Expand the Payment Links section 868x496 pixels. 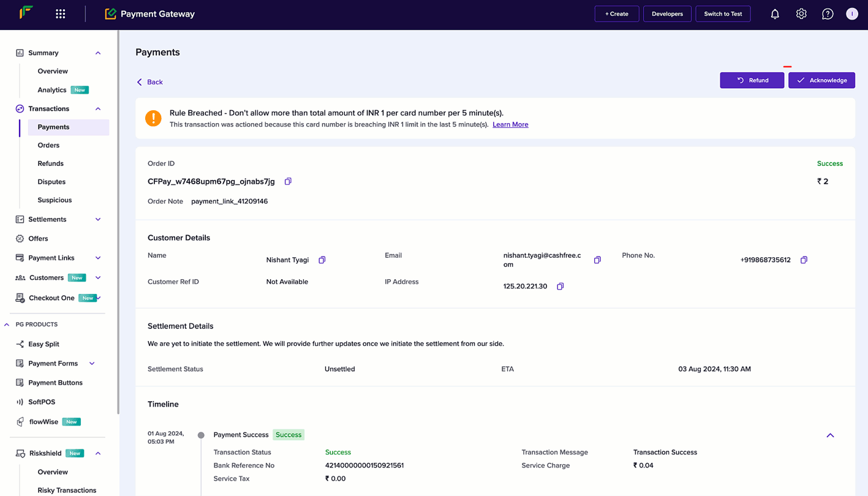coord(98,258)
